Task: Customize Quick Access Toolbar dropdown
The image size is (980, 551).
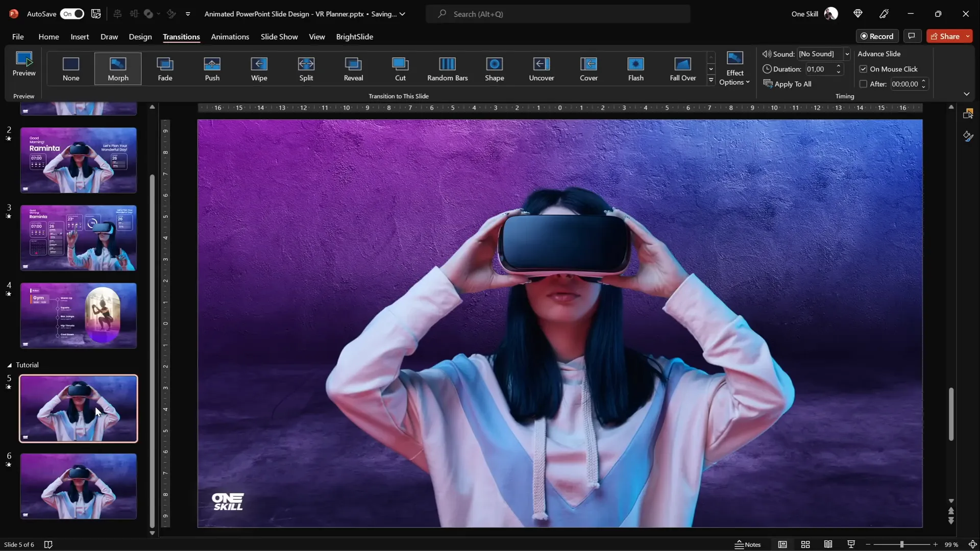Action: [x=188, y=14]
